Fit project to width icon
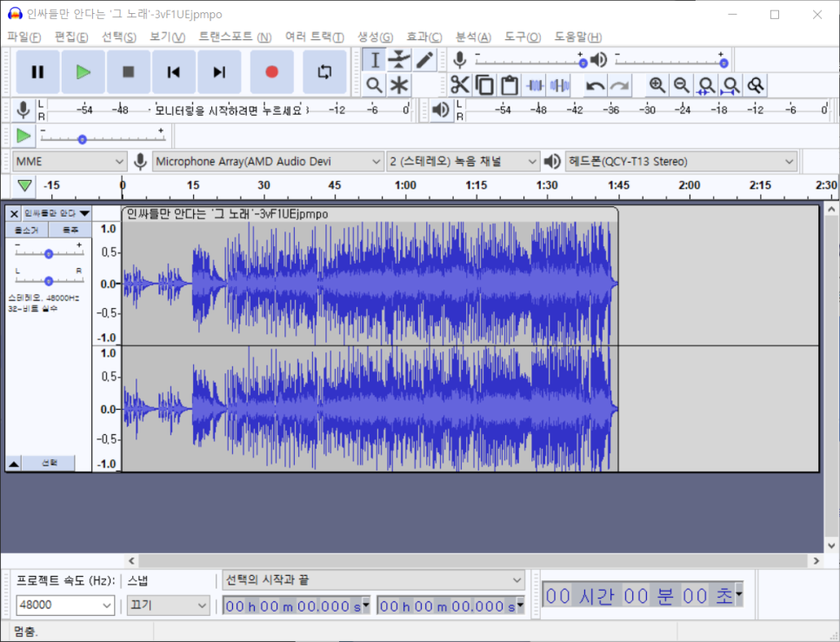Screen dimensions: 840x642 (730, 84)
